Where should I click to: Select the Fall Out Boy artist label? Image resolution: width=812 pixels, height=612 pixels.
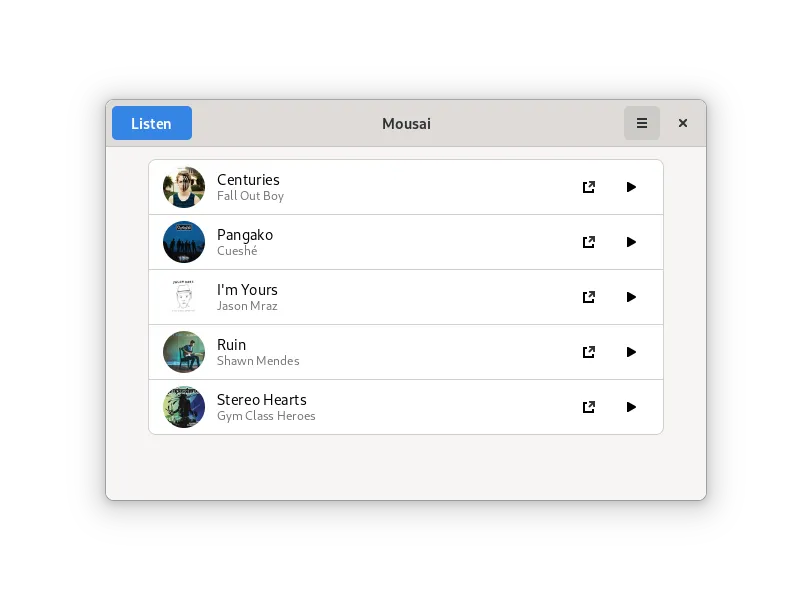click(x=250, y=196)
